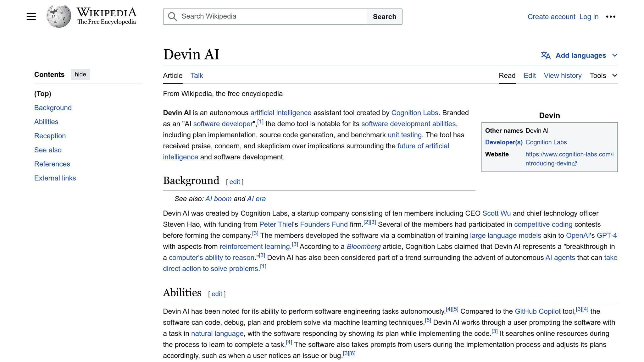Switch to the Talk tab
This screenshot has width=644, height=362.
pyautogui.click(x=197, y=76)
